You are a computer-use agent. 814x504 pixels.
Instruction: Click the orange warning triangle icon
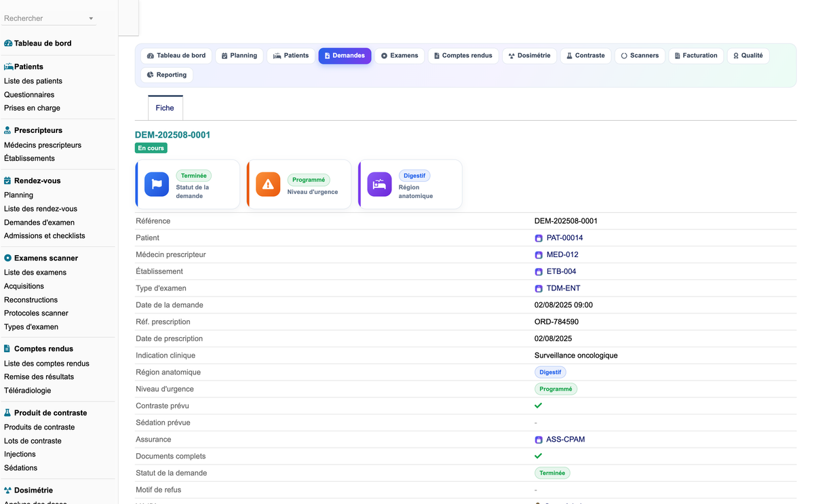point(268,185)
